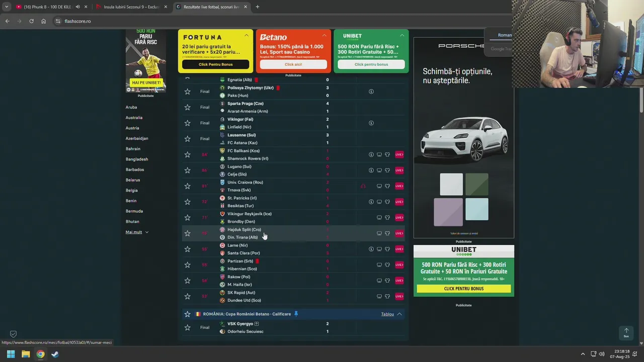The width and height of the screenshot is (644, 362).
Task: Click TV icon for SK Rapid vs Dundee Utd
Action: tap(379, 296)
